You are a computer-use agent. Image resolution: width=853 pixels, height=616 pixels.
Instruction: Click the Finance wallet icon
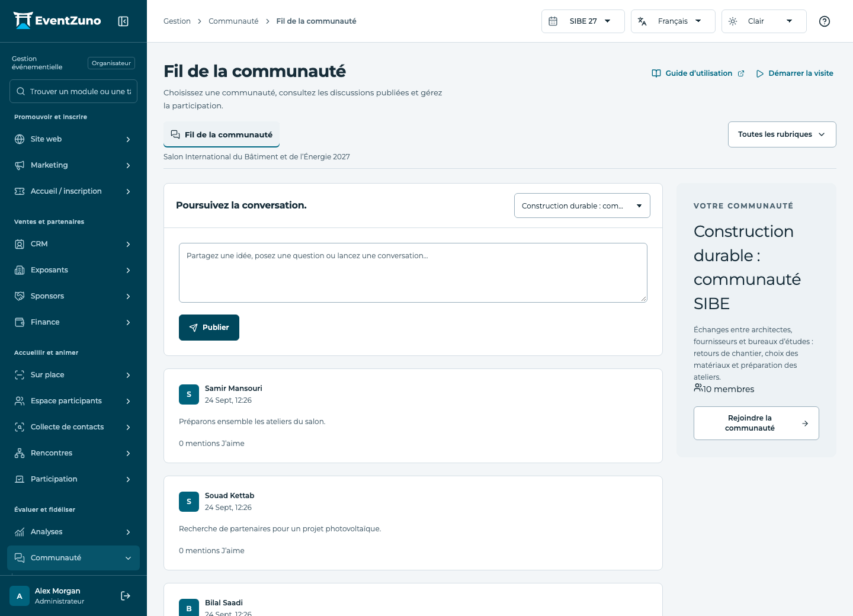tap(20, 322)
